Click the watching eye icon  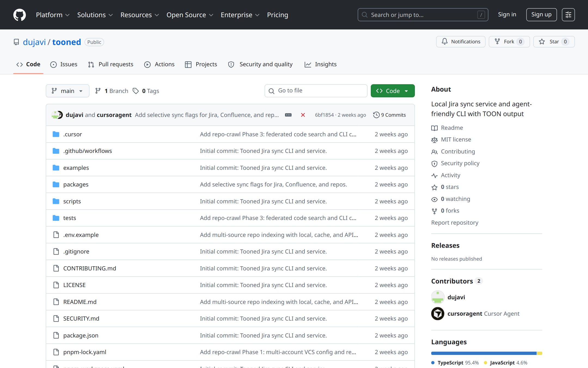point(434,199)
